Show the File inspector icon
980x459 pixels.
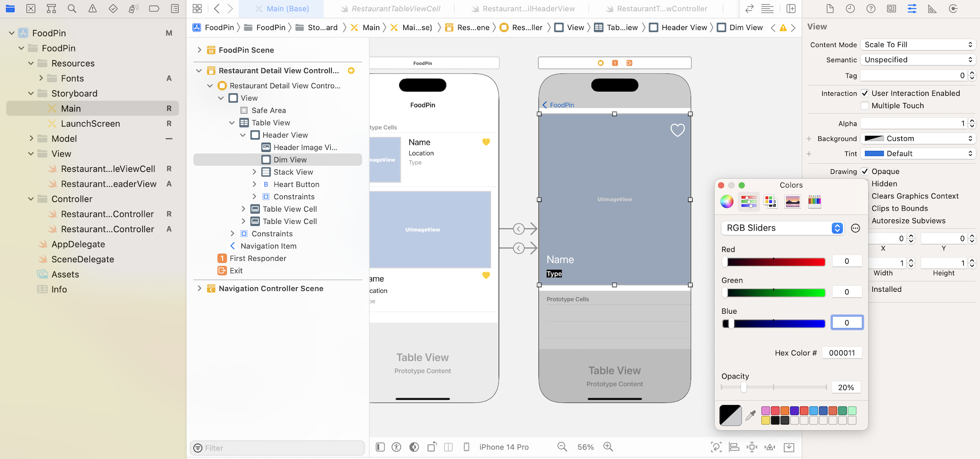pos(830,9)
